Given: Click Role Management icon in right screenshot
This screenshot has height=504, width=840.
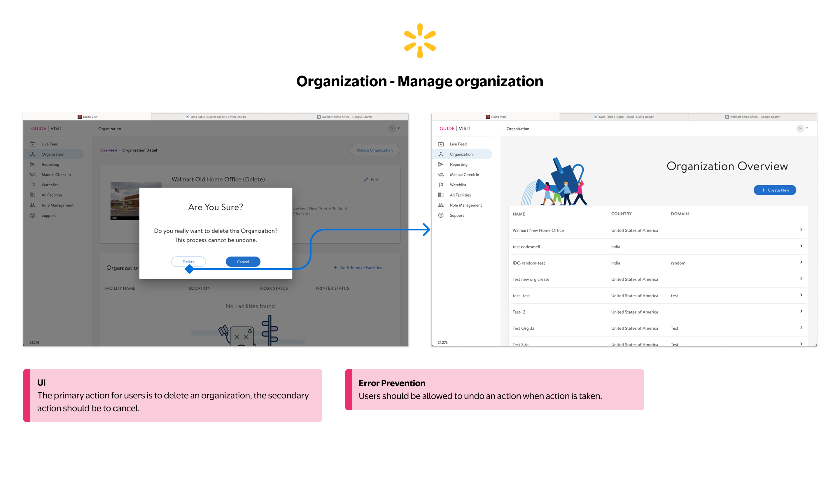Looking at the screenshot, I should [x=441, y=205].
